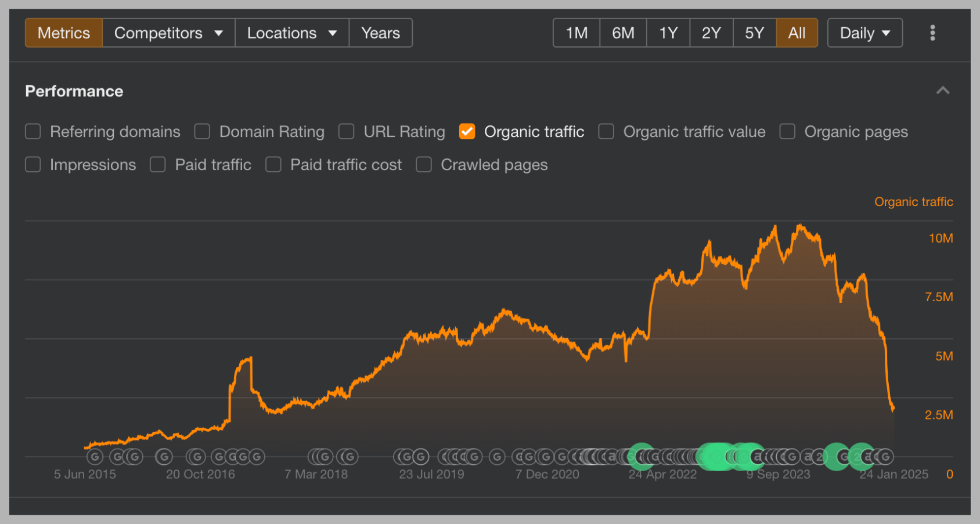Uncheck the Organic traffic checkbox

(467, 132)
